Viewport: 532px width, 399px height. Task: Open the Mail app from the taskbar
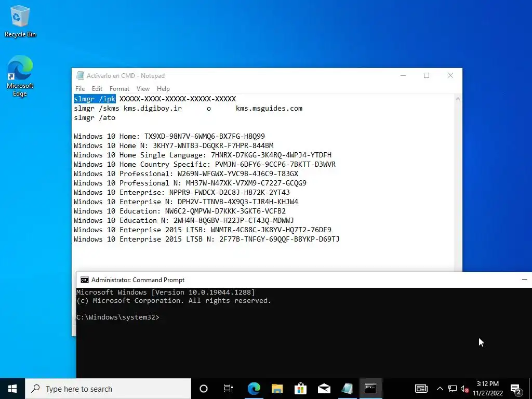[x=324, y=389]
